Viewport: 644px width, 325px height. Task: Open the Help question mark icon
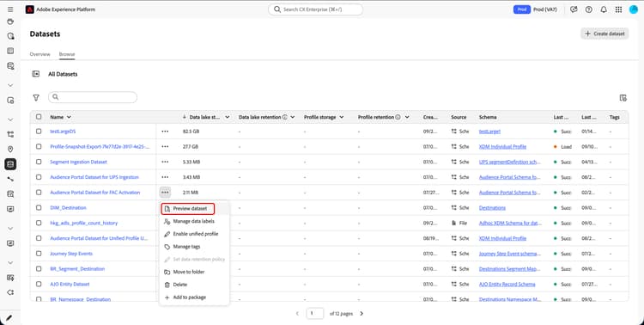[x=588, y=9]
